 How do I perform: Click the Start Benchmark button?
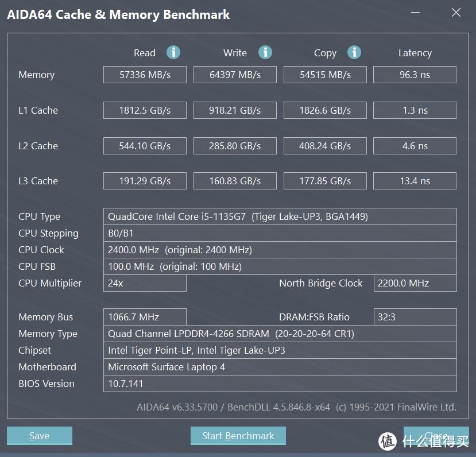pyautogui.click(x=238, y=435)
